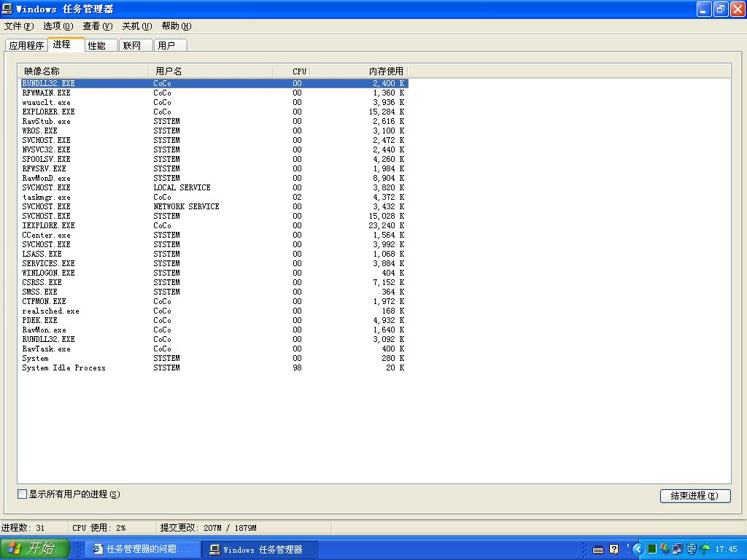This screenshot has width=747, height=560.
Task: Sort by CPU column header
Action: 292,71
